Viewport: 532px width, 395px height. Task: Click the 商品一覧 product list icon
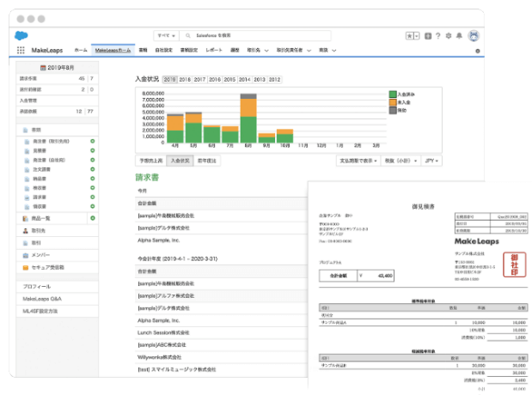[26, 219]
